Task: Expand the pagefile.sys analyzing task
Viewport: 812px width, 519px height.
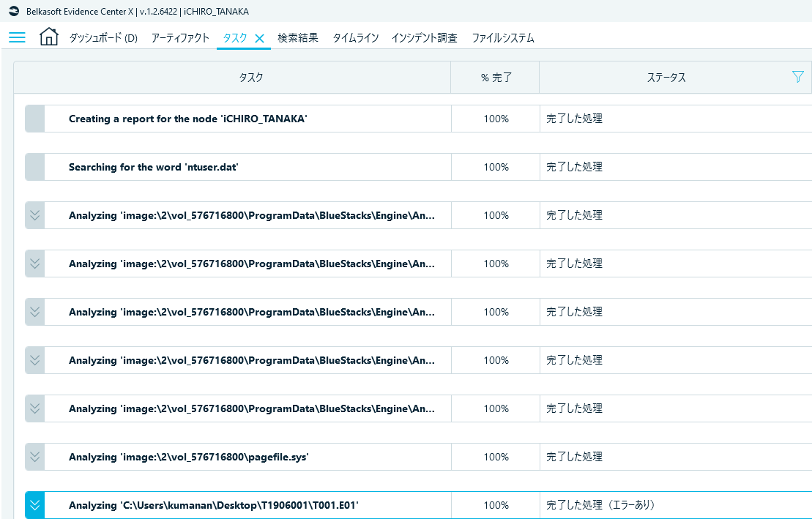Action: 34,457
